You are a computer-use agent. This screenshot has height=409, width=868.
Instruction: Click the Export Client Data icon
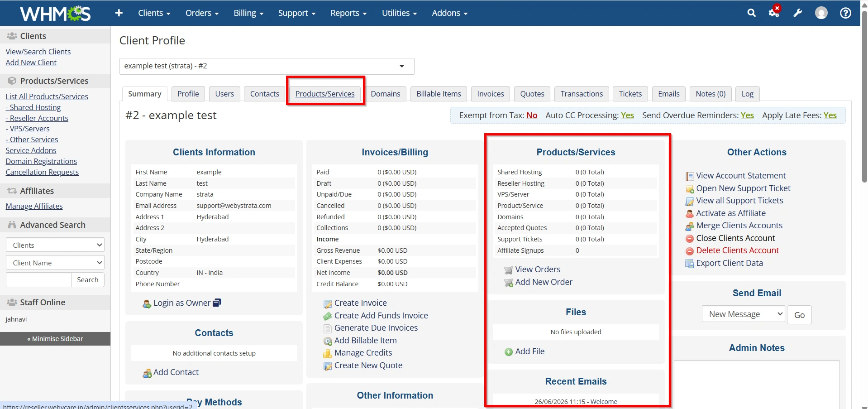(x=690, y=264)
